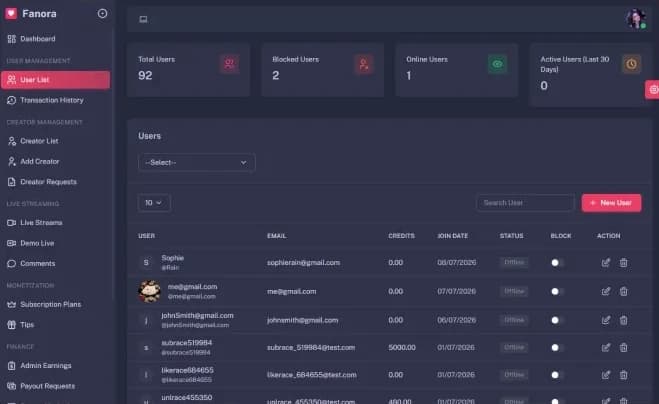Delete user subrace519984
659x404 pixels.
coord(624,348)
